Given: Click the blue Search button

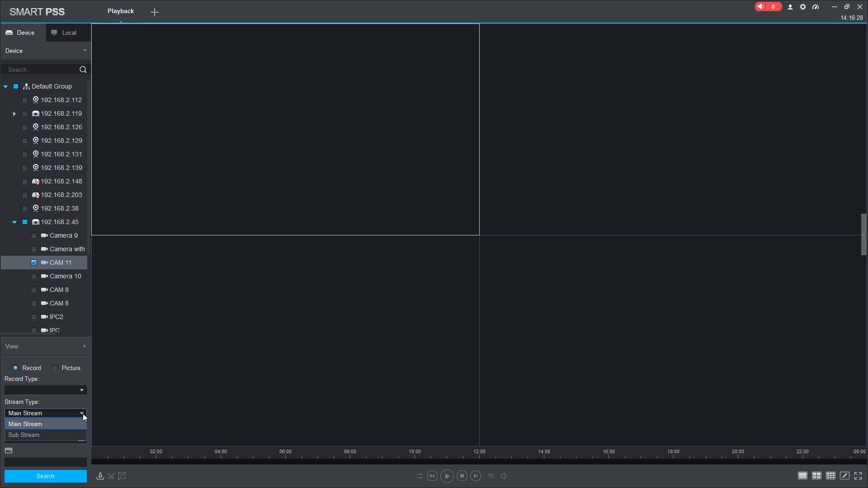Looking at the screenshot, I should (x=45, y=476).
